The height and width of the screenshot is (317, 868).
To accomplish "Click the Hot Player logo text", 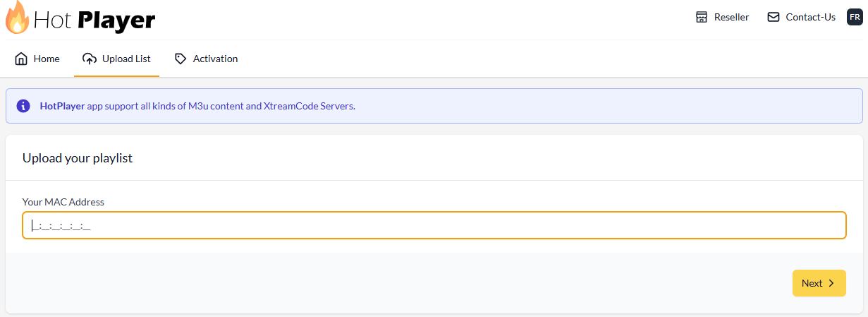I will coord(94,19).
